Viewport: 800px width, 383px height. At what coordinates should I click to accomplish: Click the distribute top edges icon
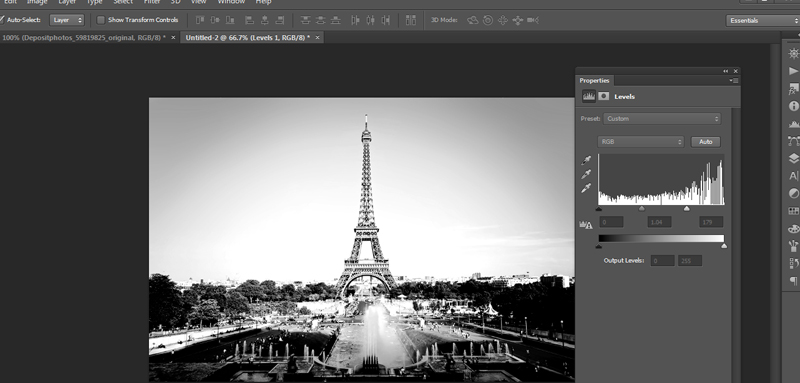tap(305, 20)
